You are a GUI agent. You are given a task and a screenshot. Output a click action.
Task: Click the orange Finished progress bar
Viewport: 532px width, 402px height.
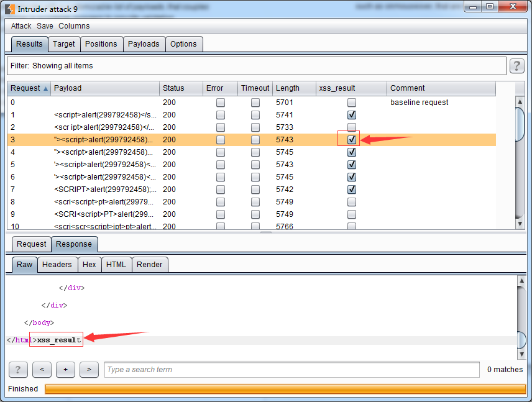[285, 389]
